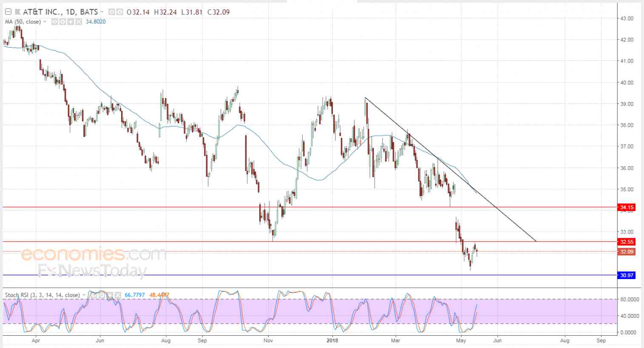Screen dimensions: 644x348
Task: Click the red 32.55 price label
Action: pos(627,242)
